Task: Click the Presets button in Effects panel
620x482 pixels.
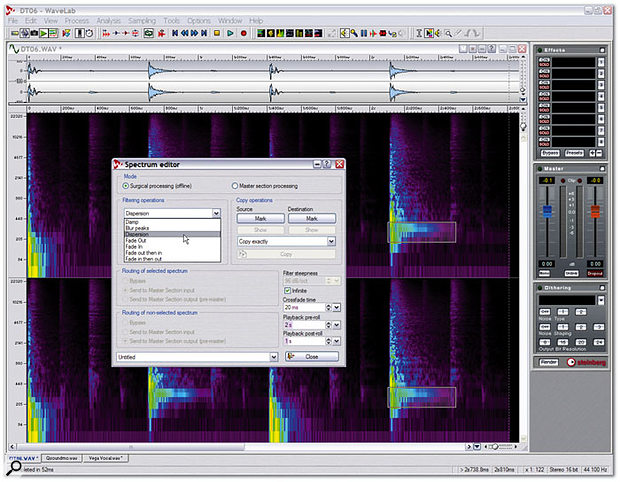Action: pyautogui.click(x=575, y=153)
